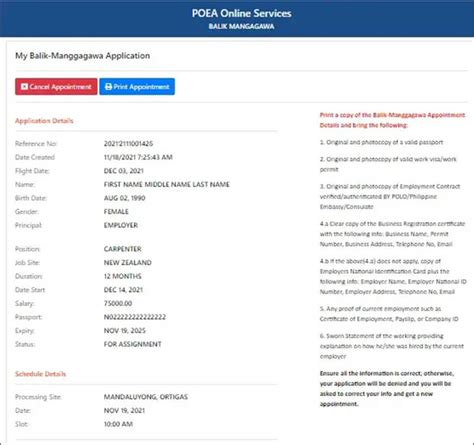Viewport: 474px width, 445px height.
Task: Click requirement 4.a Business Registration certificate
Action: coord(392,234)
